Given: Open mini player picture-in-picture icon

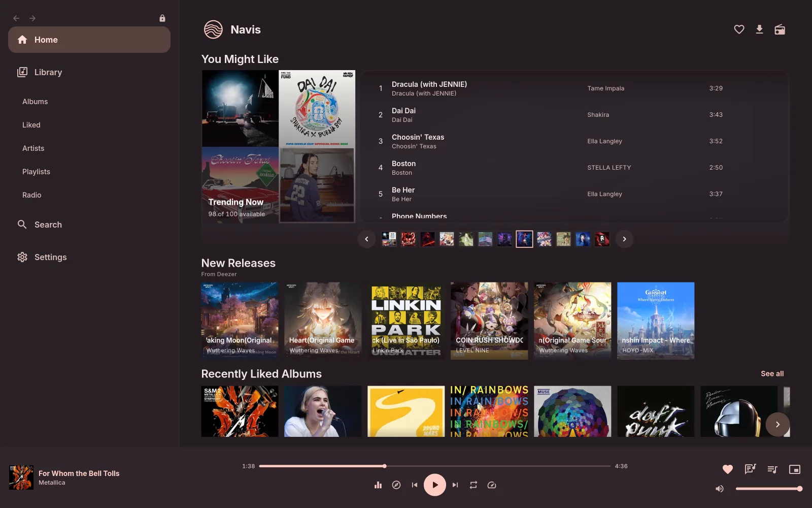Looking at the screenshot, I should (795, 469).
